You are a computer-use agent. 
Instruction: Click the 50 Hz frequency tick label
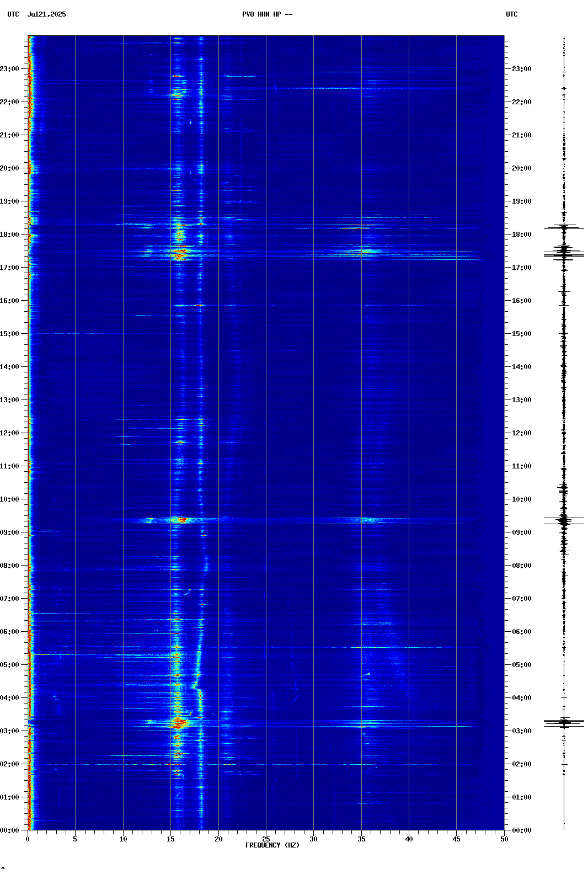click(504, 839)
